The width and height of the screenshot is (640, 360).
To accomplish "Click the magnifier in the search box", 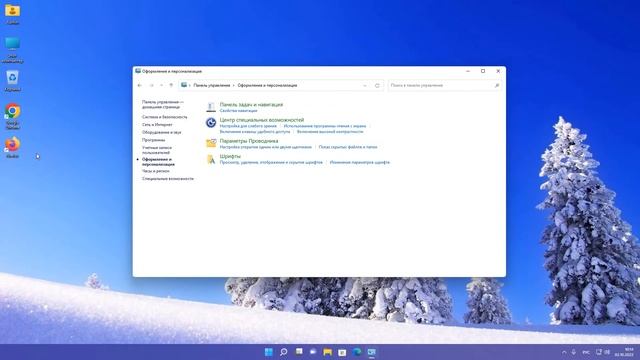I will (496, 85).
